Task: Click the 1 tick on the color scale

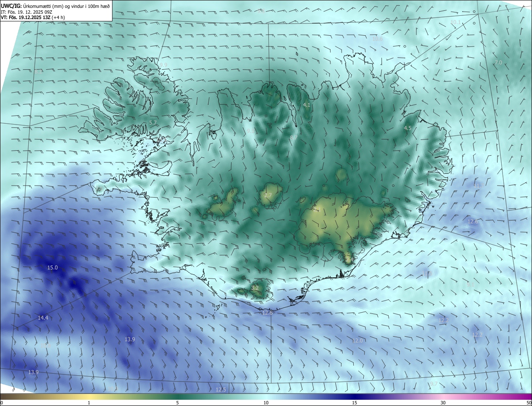Action: click(89, 403)
